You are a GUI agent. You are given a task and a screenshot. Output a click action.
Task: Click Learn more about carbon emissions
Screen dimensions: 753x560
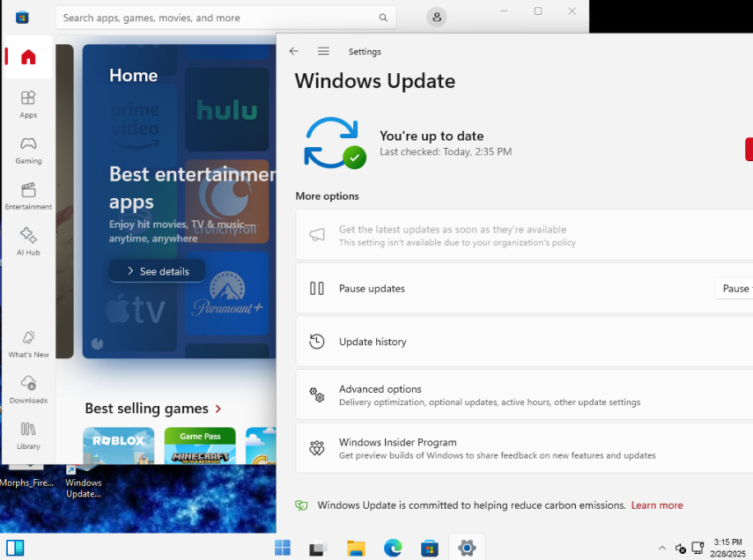[x=656, y=505]
